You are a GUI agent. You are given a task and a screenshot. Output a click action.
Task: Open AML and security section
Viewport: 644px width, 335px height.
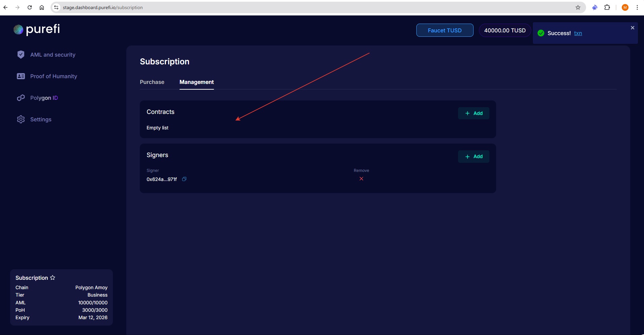pos(53,55)
